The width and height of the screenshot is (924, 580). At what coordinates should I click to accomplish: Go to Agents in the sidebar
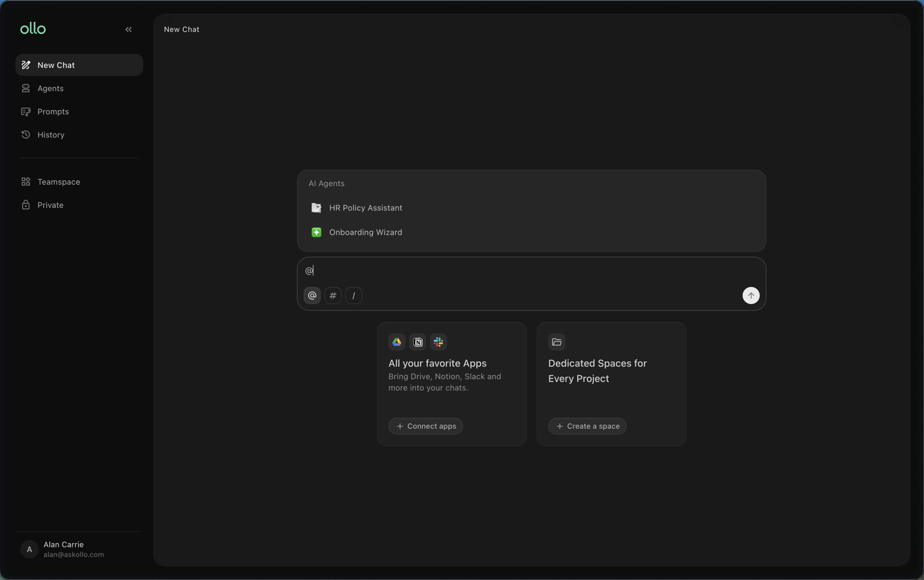79,88
